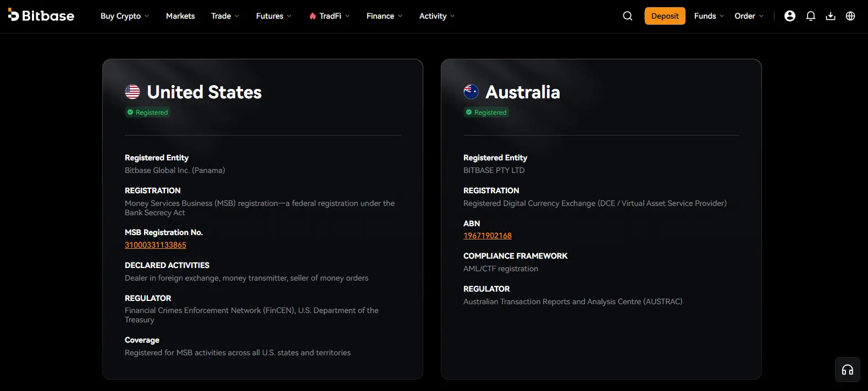Open the language globe icon
868x391 pixels.
pyautogui.click(x=850, y=16)
